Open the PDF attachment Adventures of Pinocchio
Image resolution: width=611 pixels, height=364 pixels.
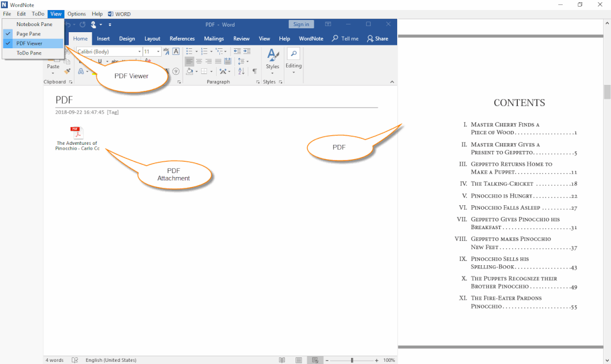(x=77, y=139)
